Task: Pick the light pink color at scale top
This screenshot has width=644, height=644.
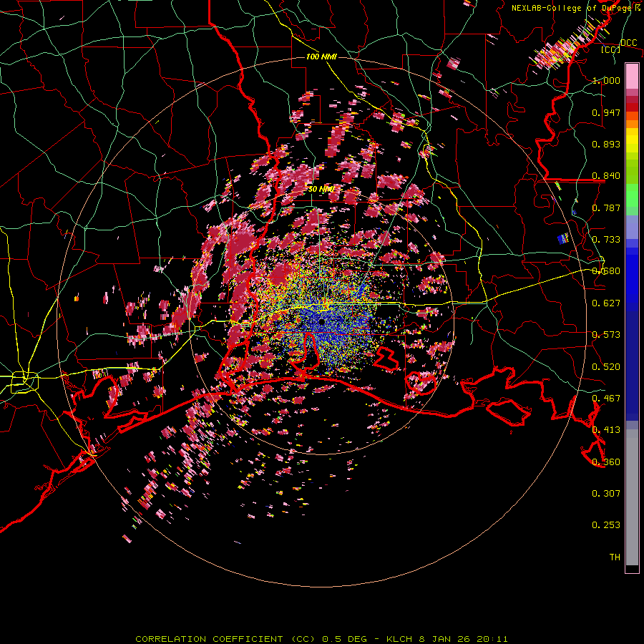Action: pyautogui.click(x=632, y=76)
